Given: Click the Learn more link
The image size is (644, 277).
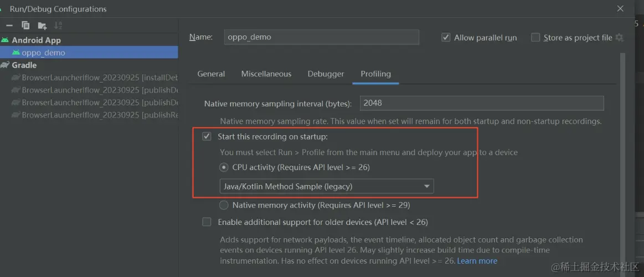Looking at the screenshot, I should click(x=477, y=261).
